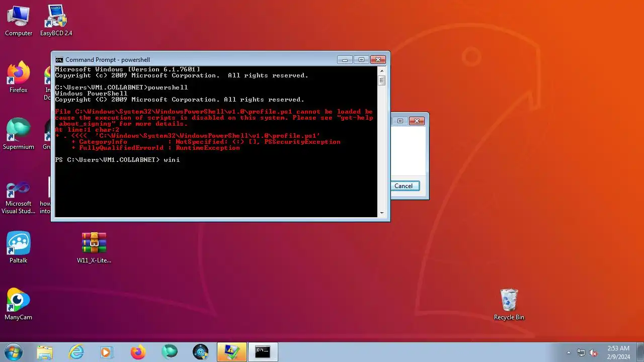
Task: Click the Command Prompt scrollbar up arrow
Action: point(381,70)
